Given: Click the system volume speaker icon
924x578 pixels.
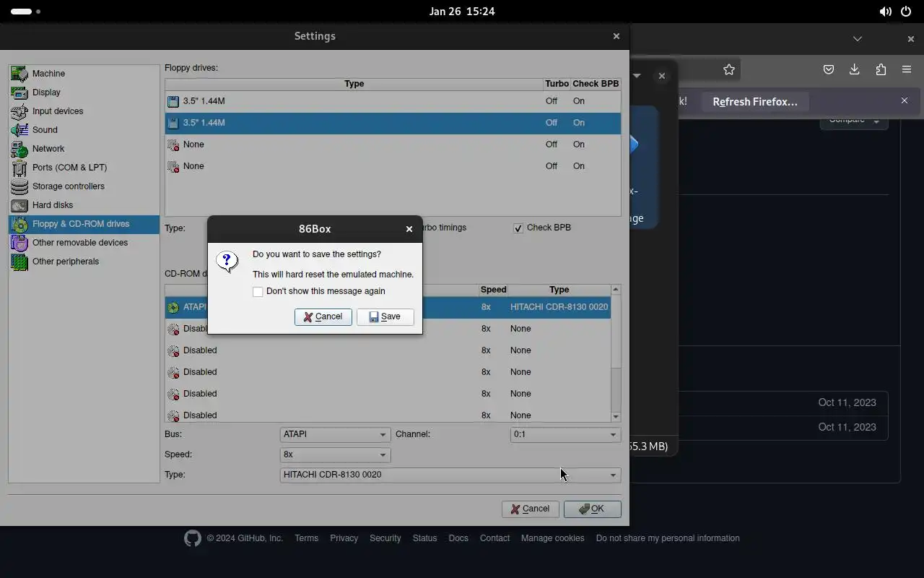Looking at the screenshot, I should [x=885, y=12].
